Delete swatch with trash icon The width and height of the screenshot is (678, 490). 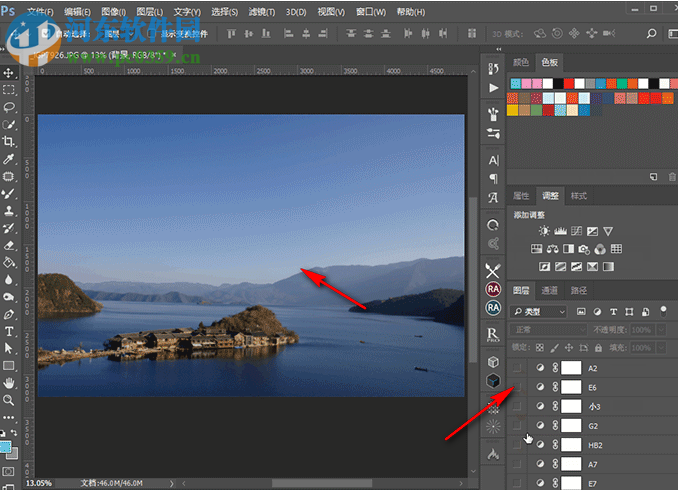[x=672, y=177]
